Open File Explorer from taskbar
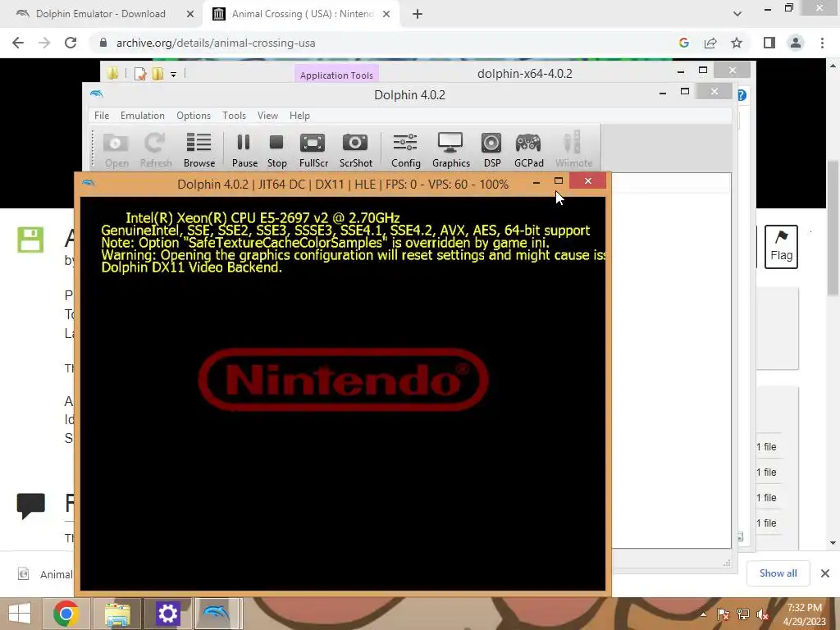This screenshot has width=840, height=630. 117,614
